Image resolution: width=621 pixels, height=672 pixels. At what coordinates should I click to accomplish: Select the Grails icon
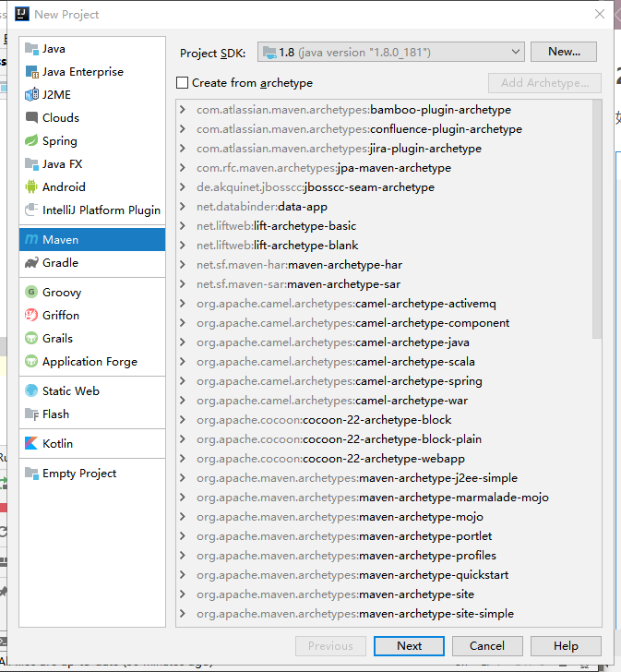(x=31, y=339)
